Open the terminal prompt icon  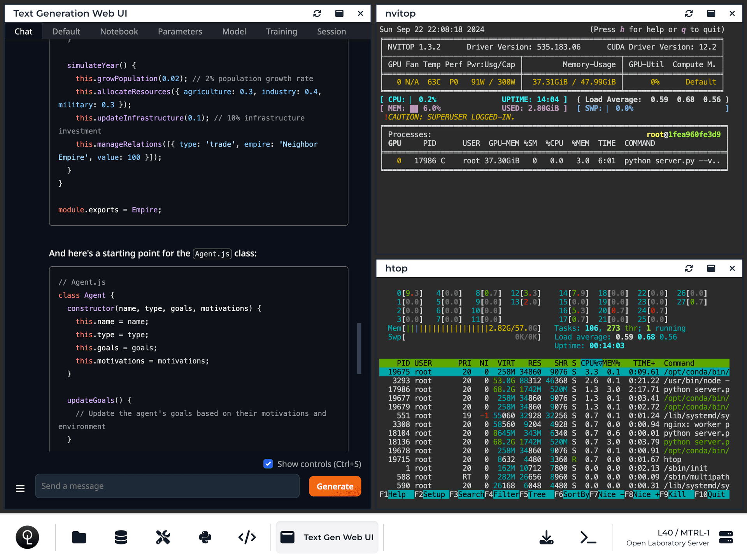click(588, 537)
